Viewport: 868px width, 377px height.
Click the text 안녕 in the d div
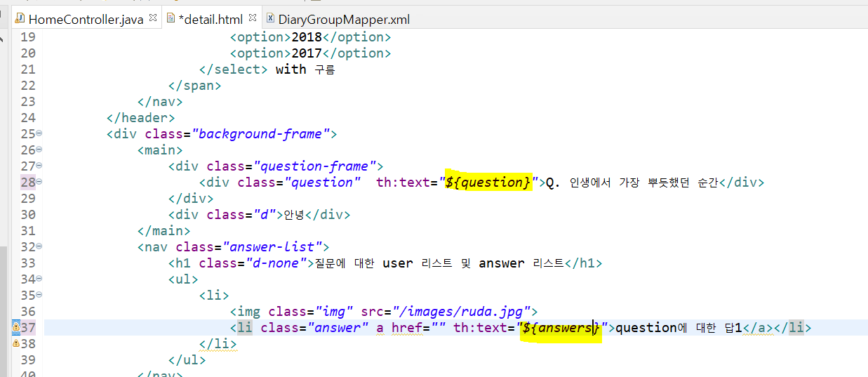point(295,214)
